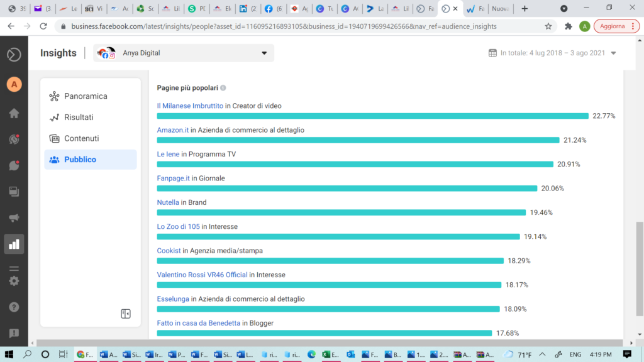Open a new browser tab

[525, 9]
